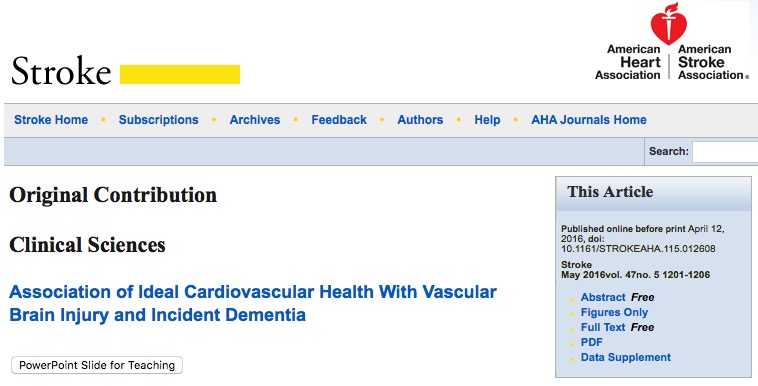The height and width of the screenshot is (386, 758).
Task: Open the Abstract link
Action: pos(603,297)
